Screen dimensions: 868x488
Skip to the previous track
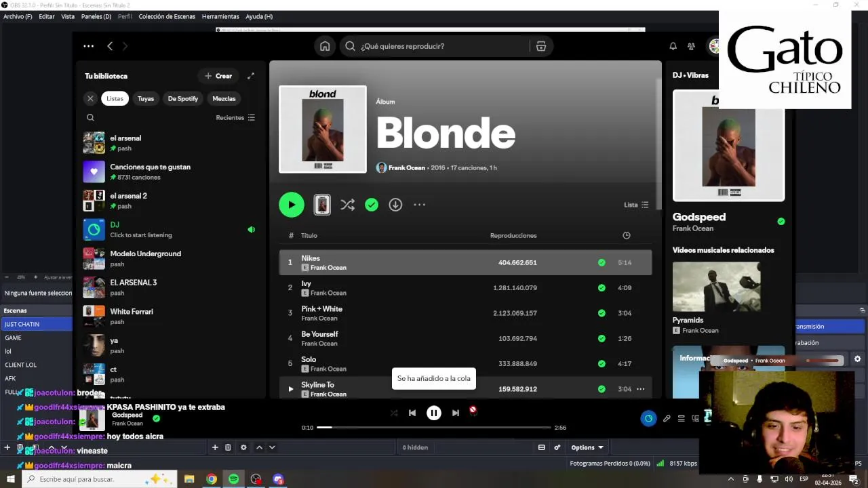[x=412, y=413]
